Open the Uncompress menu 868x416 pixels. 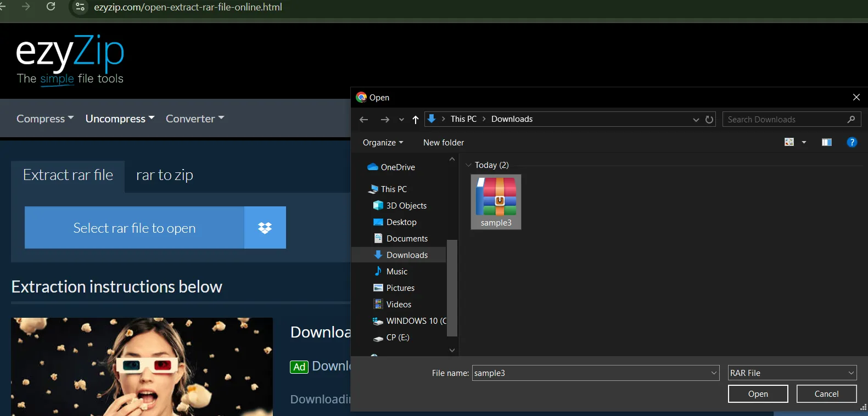(x=120, y=119)
